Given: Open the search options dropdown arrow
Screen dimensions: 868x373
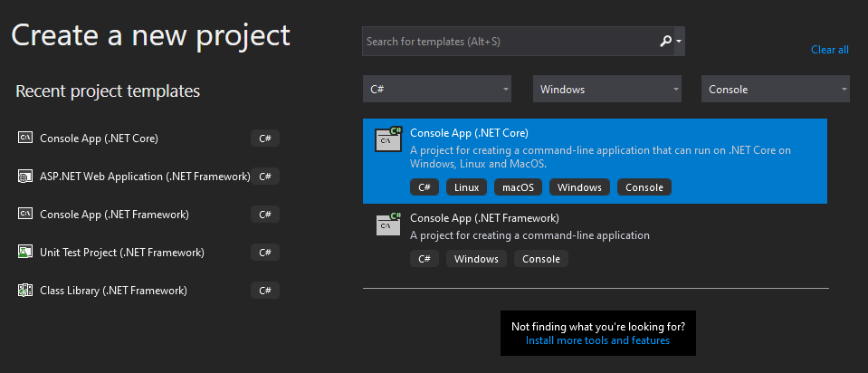Looking at the screenshot, I should pos(679,42).
